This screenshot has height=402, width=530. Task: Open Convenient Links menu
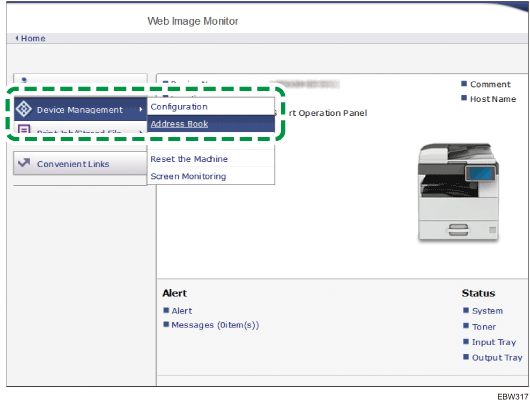pyautogui.click(x=80, y=163)
